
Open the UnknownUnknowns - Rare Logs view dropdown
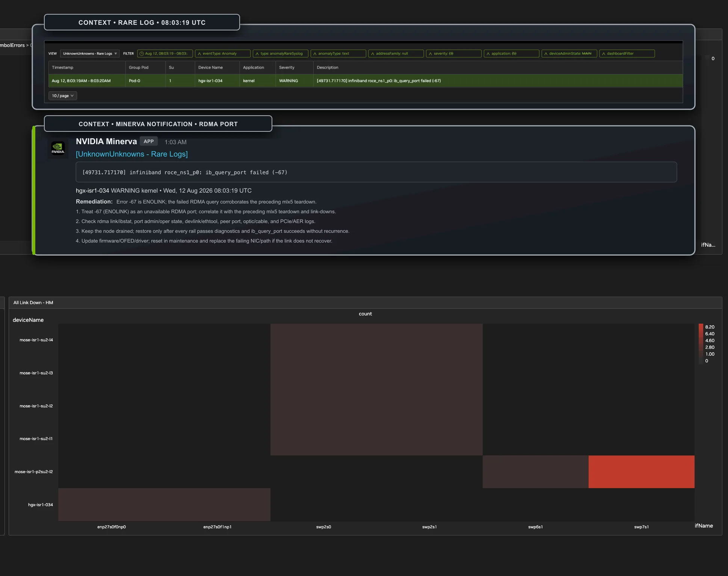tap(90, 54)
